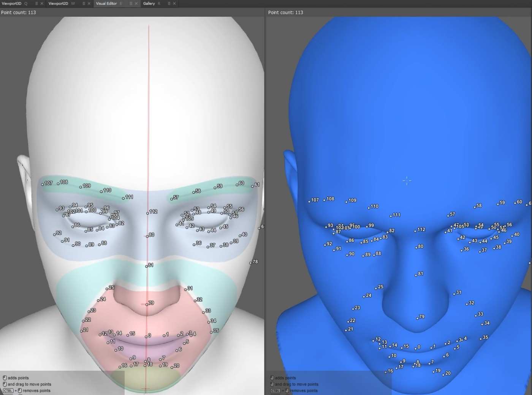The image size is (532, 395).
Task: Switch to the Viewport3D tab
Action: pyautogui.click(x=11, y=3)
